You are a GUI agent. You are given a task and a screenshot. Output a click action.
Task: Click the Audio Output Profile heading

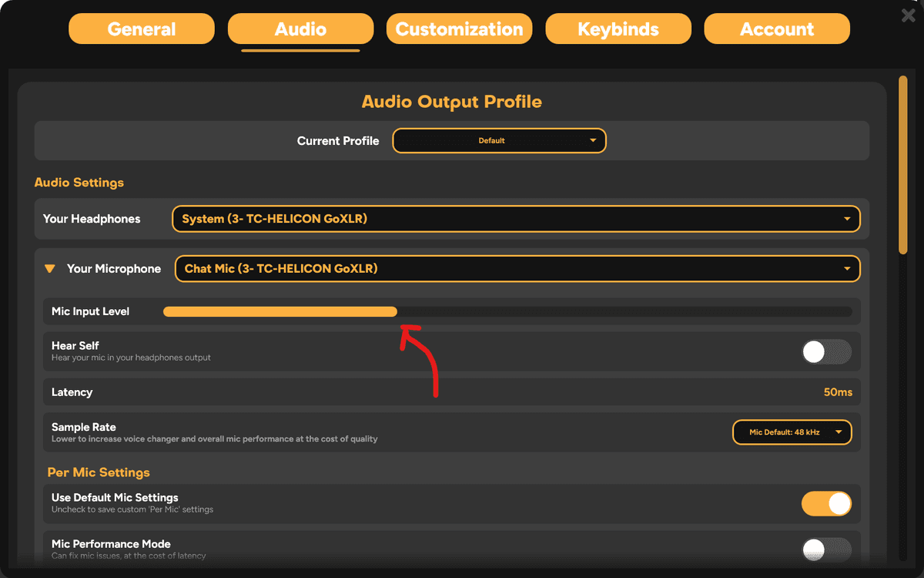(x=452, y=102)
